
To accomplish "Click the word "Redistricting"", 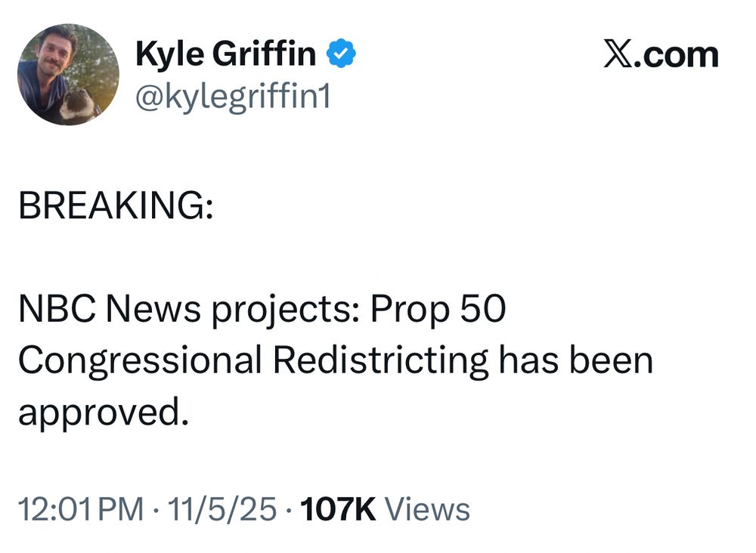I will 381,361.
